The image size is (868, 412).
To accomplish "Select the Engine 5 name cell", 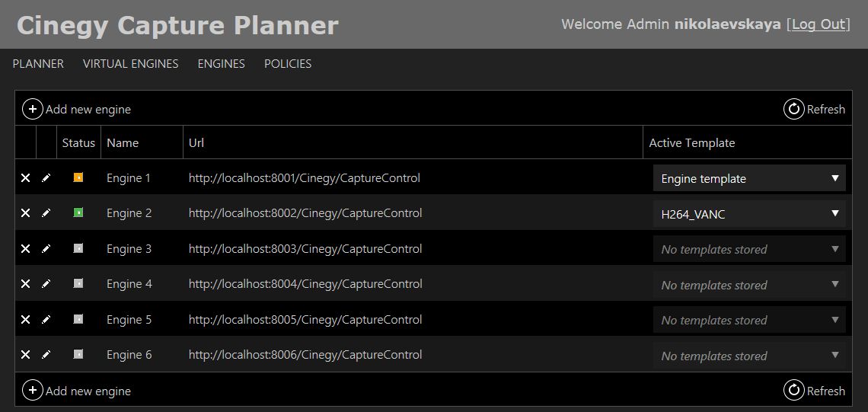I will click(x=129, y=320).
